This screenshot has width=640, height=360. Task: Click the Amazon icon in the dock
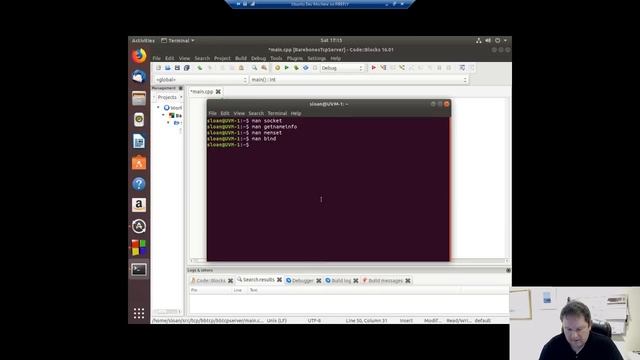click(x=139, y=205)
